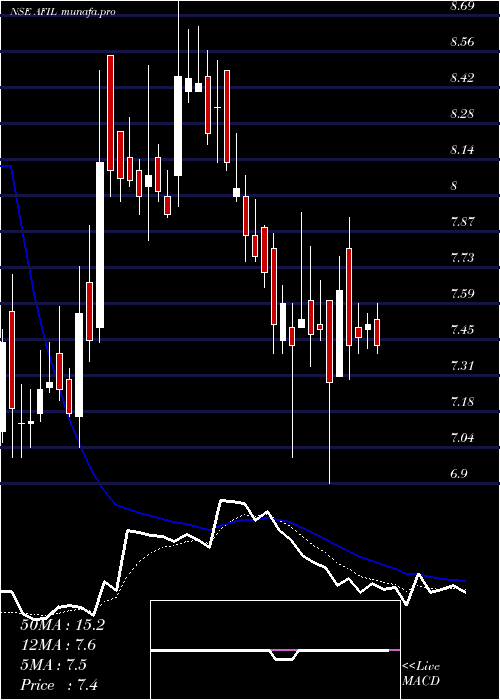Click the 8.69 price axis label

(x=462, y=6)
